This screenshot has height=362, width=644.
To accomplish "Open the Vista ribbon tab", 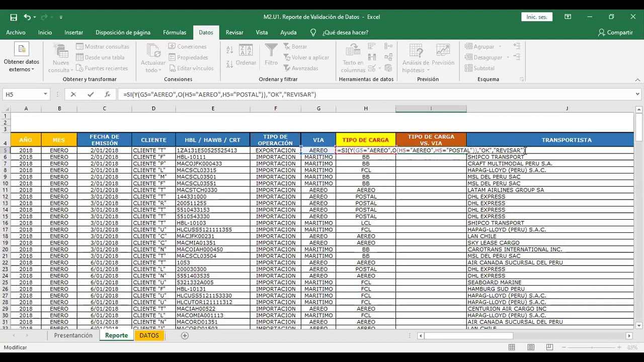I will point(262,32).
